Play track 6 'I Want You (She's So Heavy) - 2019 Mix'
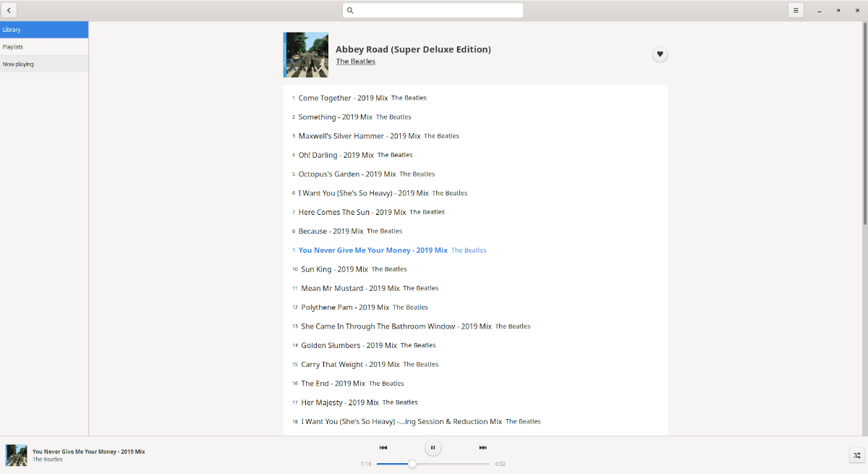Image resolution: width=868 pixels, height=474 pixels. pyautogui.click(x=475, y=193)
